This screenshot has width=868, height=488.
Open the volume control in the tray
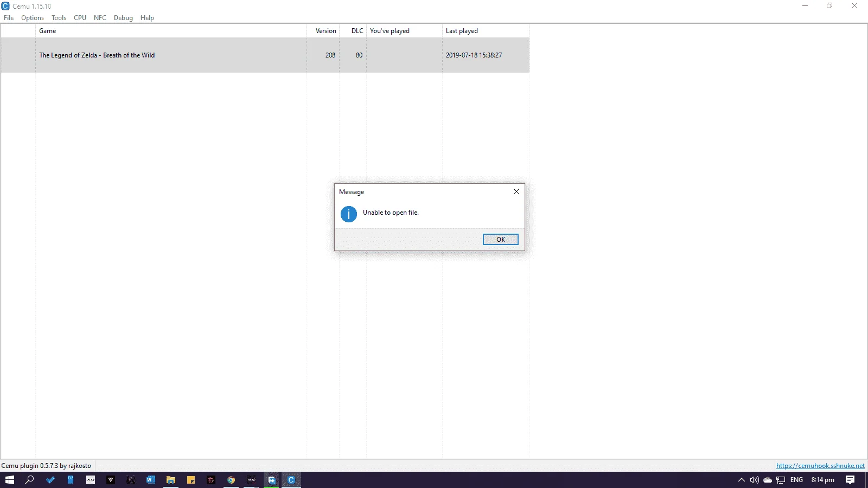pos(754,480)
